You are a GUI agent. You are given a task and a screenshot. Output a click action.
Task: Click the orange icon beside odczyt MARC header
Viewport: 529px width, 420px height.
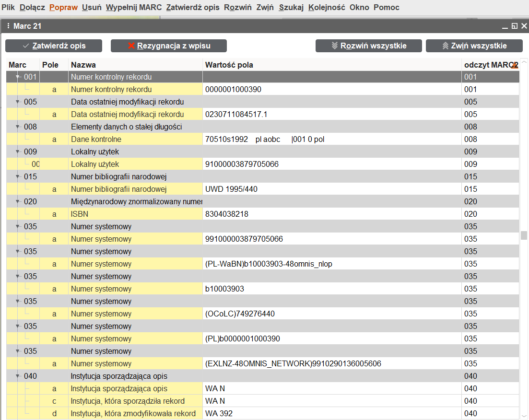(515, 66)
